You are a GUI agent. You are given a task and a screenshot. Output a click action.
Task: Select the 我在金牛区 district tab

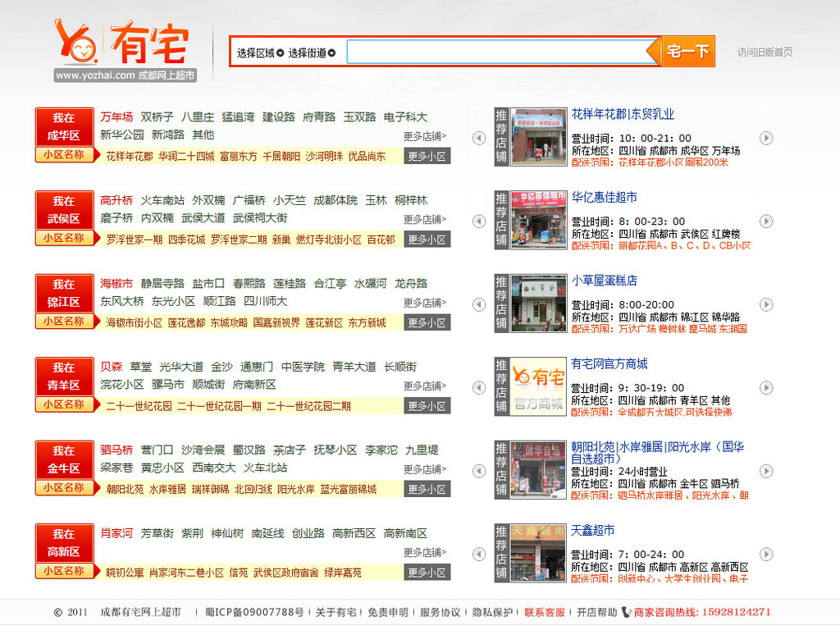tap(64, 459)
